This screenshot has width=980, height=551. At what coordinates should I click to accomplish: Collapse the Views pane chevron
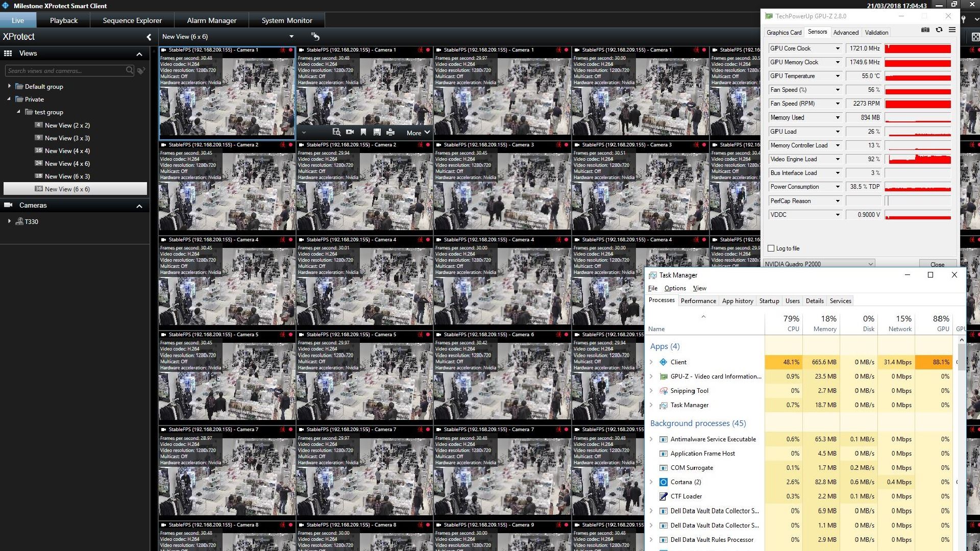[139, 54]
